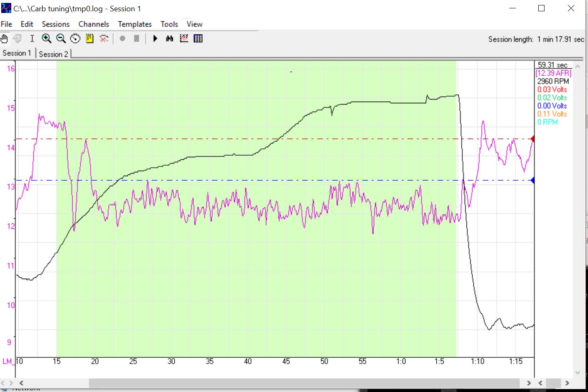588x392 pixels.
Task: Open the yellow notepad icon
Action: tap(89, 38)
